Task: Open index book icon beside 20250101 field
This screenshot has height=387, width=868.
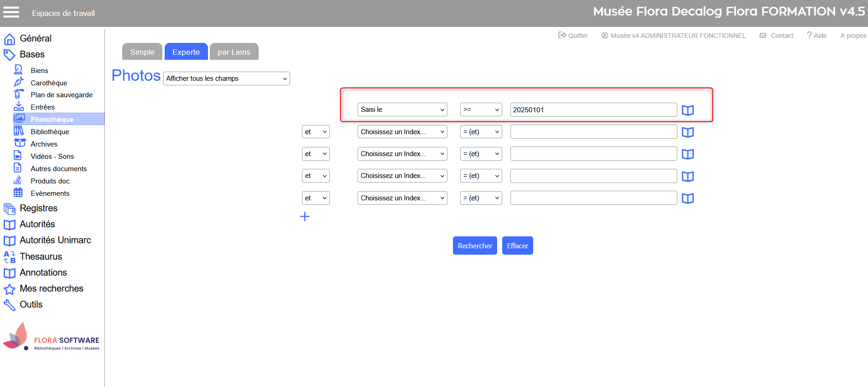Action: point(687,110)
